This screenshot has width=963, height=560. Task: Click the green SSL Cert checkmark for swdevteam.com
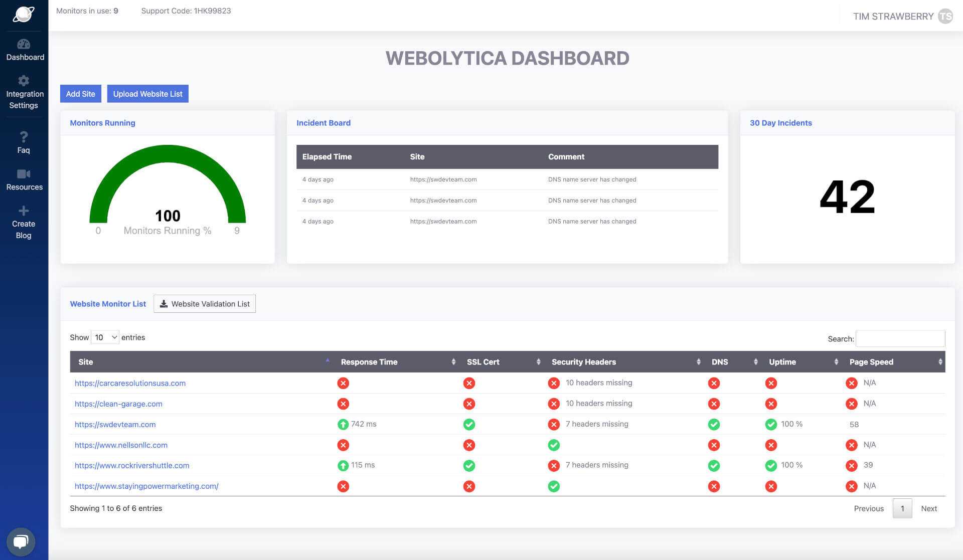coord(469,424)
